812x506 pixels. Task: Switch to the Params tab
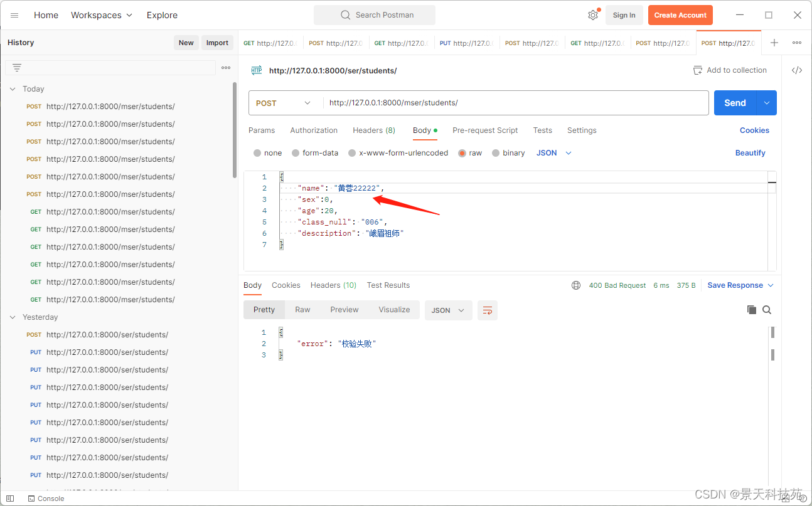tap(262, 130)
